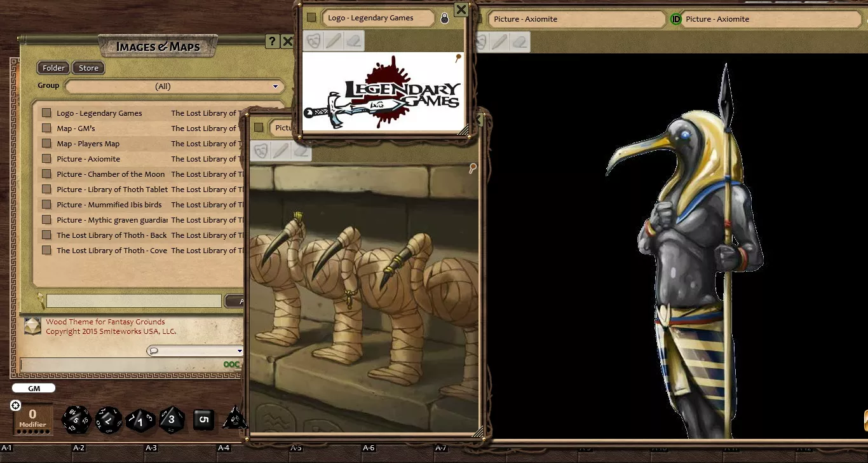Image resolution: width=868 pixels, height=463 pixels.
Task: Open the Logo - Legendary Games list entry
Action: point(99,113)
